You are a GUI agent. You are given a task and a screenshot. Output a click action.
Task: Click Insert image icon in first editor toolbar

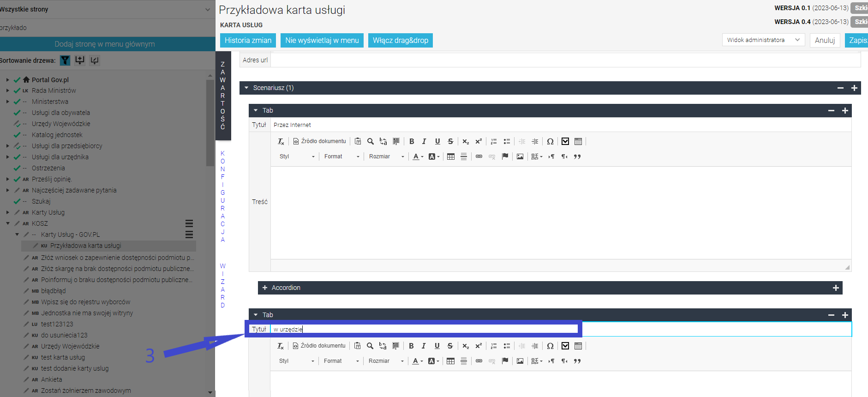pyautogui.click(x=520, y=156)
